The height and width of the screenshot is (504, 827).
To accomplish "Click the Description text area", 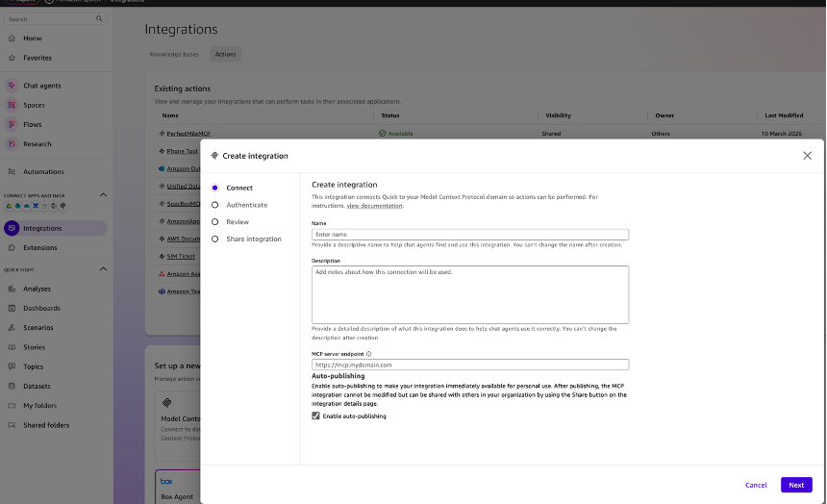I will 470,294.
